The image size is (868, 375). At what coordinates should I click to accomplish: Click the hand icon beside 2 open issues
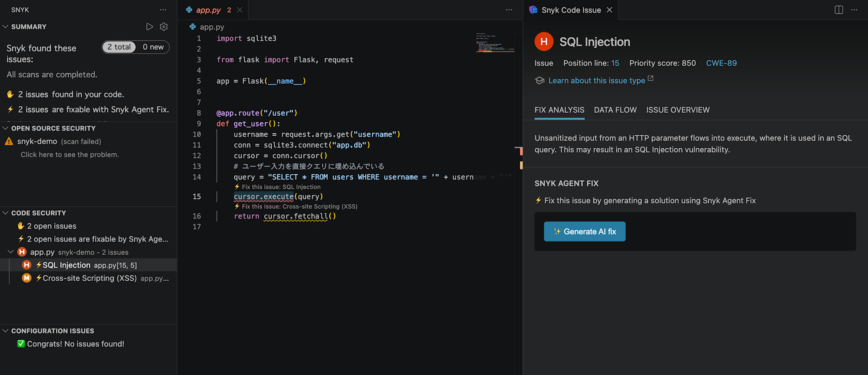[20, 226]
